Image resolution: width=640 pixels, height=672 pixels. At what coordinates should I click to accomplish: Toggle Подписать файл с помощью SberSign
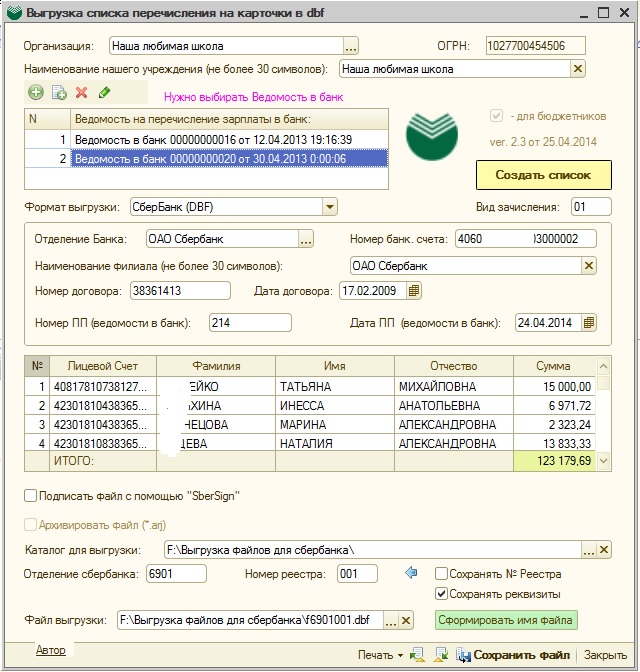pos(30,496)
